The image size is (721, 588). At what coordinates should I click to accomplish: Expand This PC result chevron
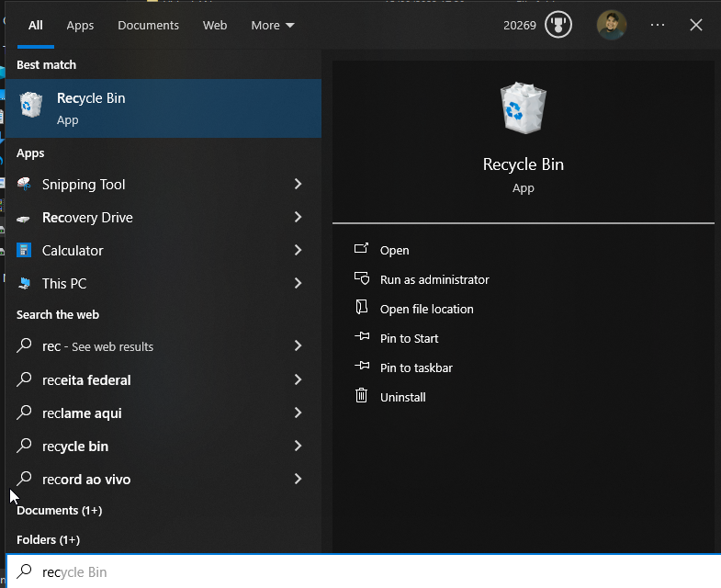pos(298,283)
